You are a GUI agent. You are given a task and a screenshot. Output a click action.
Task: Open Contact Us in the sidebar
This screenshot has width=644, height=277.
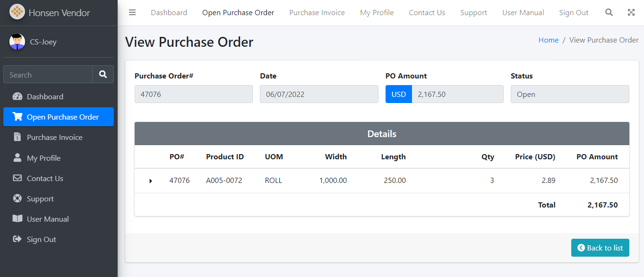(x=45, y=178)
